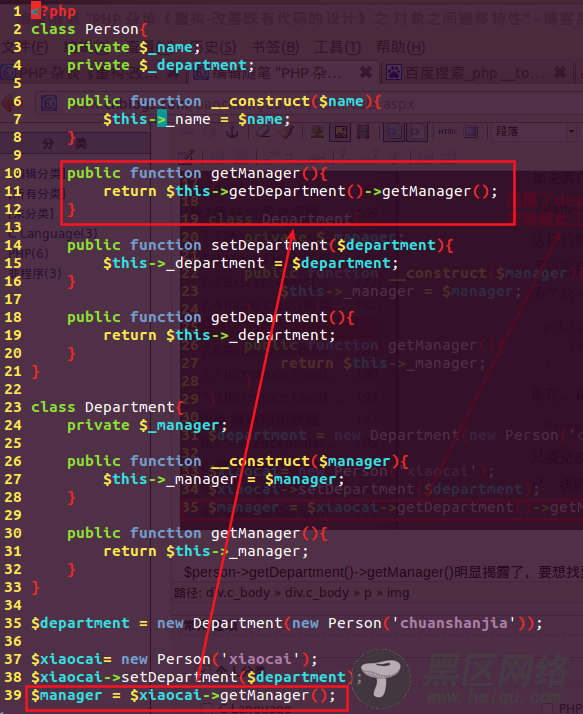This screenshot has width=583, height=714.
Task: Click the upload image icon in the editor toolbar
Action: point(317,132)
